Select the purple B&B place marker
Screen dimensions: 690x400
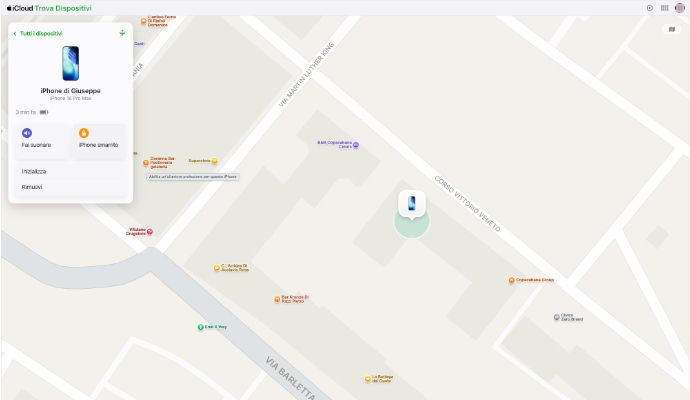click(356, 145)
